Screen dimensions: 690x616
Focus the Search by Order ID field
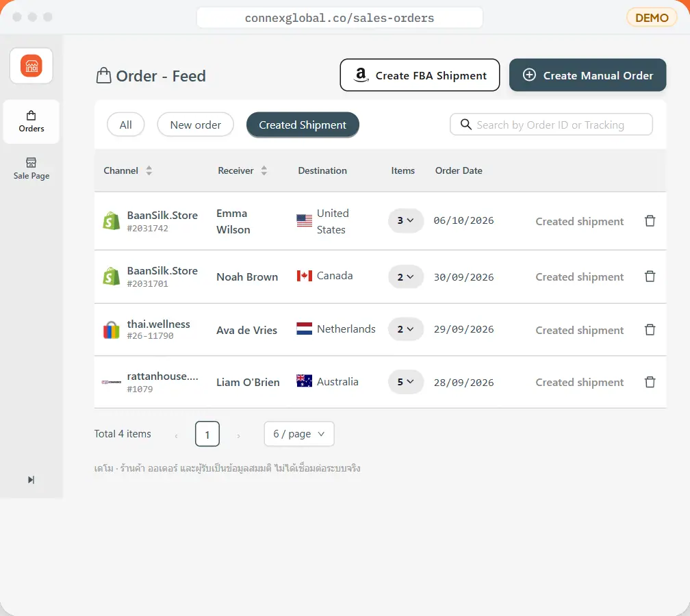(x=551, y=125)
